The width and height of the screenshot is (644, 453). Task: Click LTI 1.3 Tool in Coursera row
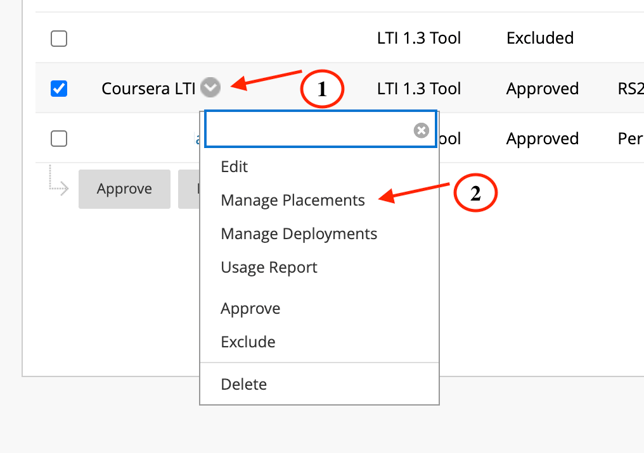419,88
